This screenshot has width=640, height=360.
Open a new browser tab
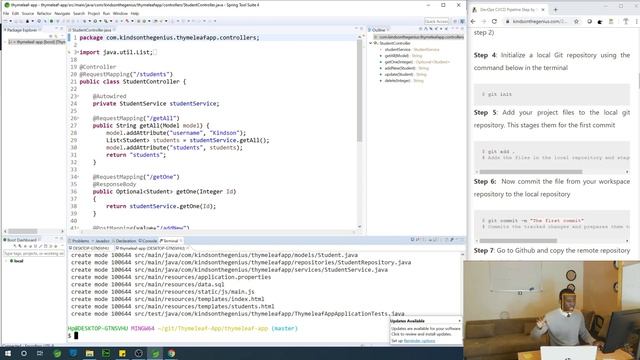click(556, 9)
